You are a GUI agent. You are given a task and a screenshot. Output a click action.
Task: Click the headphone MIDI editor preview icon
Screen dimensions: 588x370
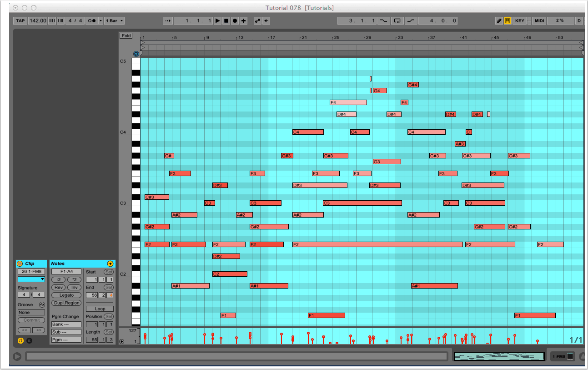(x=136, y=54)
